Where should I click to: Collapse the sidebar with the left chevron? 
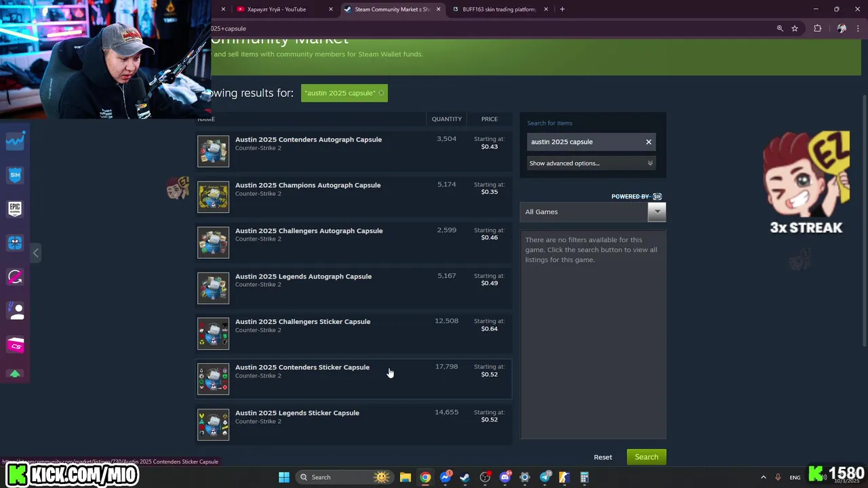tap(36, 253)
